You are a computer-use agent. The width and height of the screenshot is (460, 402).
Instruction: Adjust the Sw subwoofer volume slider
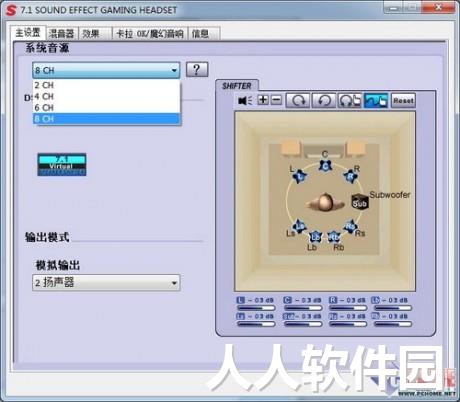click(303, 324)
